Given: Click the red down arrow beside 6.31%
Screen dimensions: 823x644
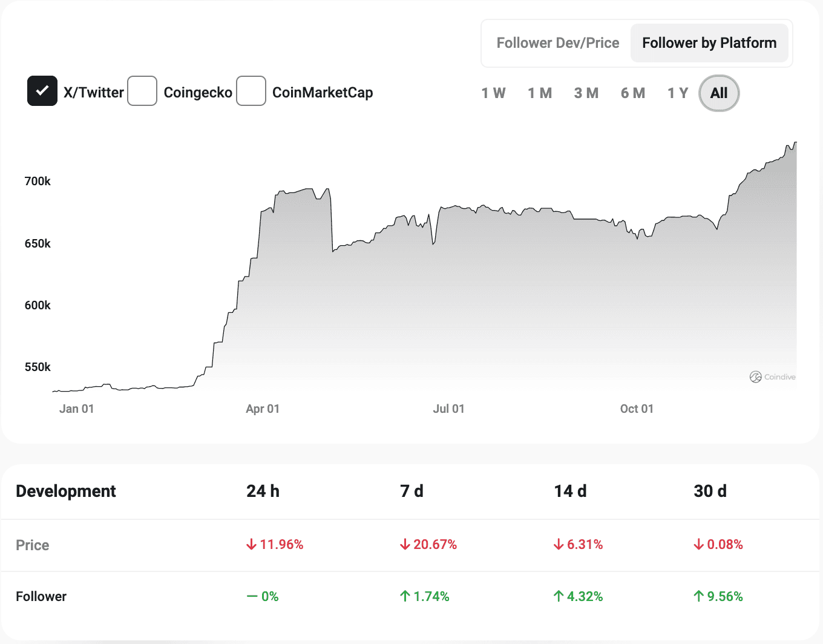Looking at the screenshot, I should (x=557, y=544).
